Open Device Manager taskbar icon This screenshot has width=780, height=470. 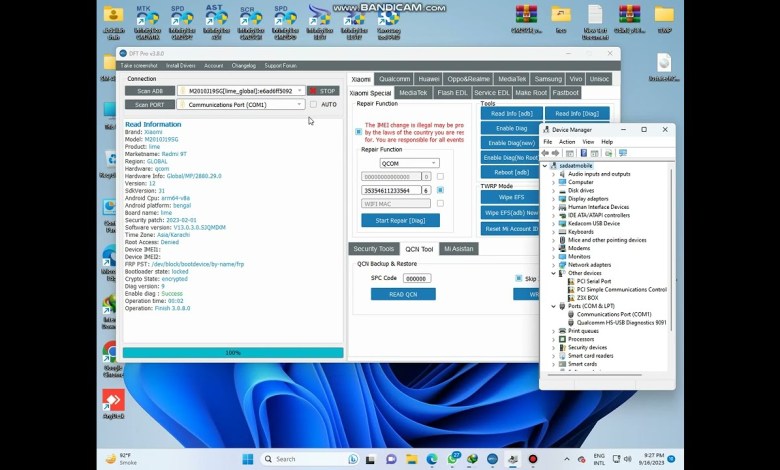[512, 459]
